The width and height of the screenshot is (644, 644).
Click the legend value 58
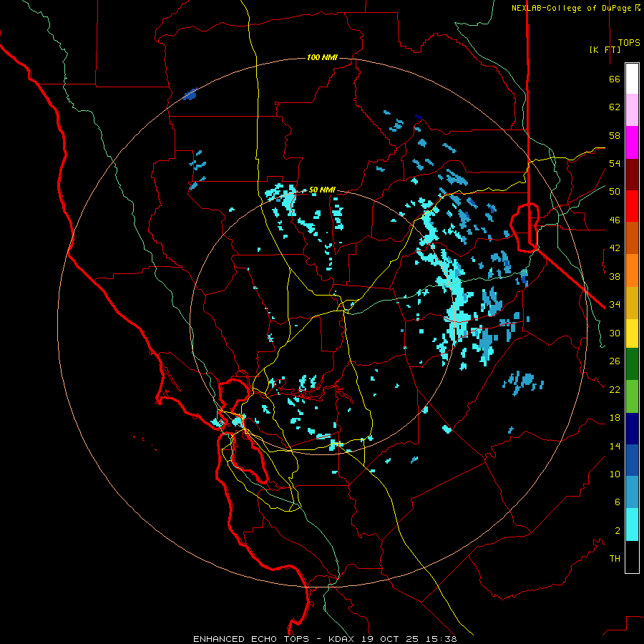click(x=615, y=135)
